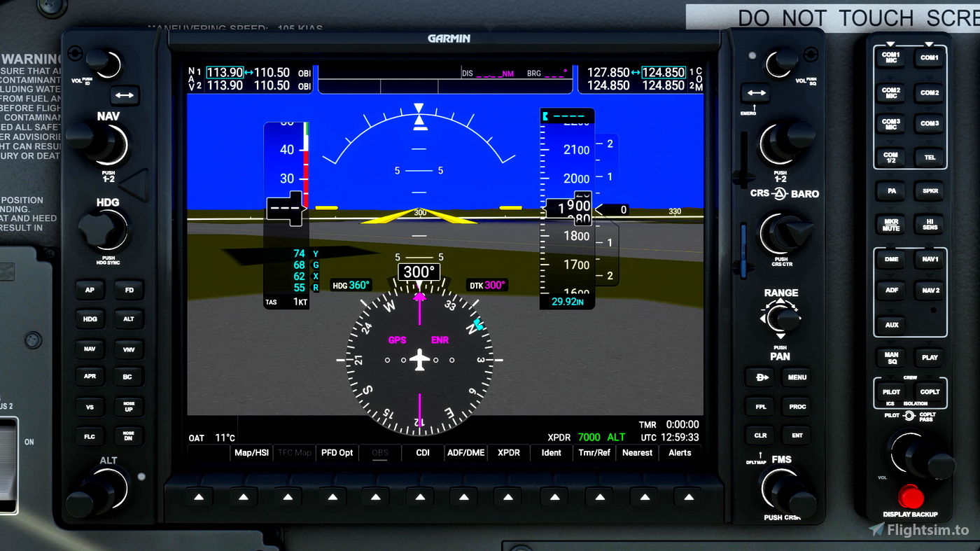980x551 pixels.
Task: Toggle the DME audio button
Action: click(891, 259)
